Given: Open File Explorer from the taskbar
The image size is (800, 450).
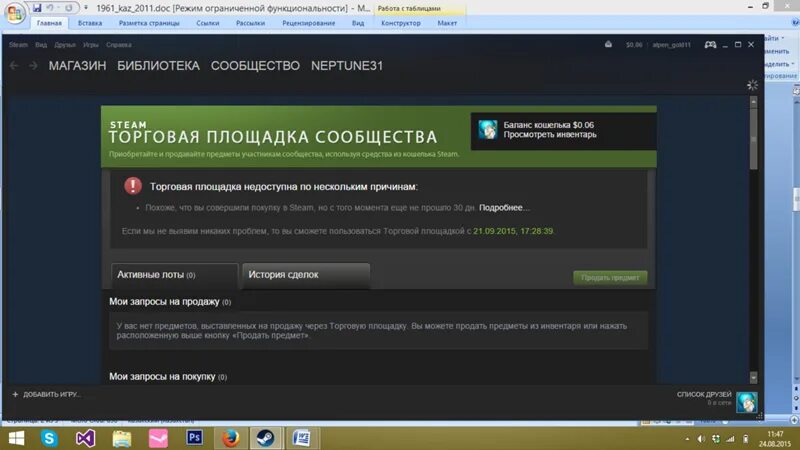Looking at the screenshot, I should pyautogui.click(x=121, y=438).
